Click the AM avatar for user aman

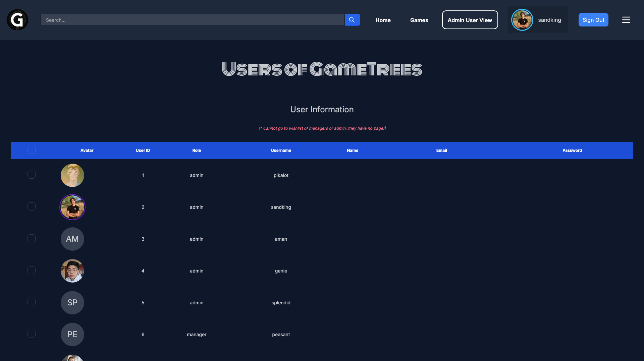pyautogui.click(x=72, y=239)
